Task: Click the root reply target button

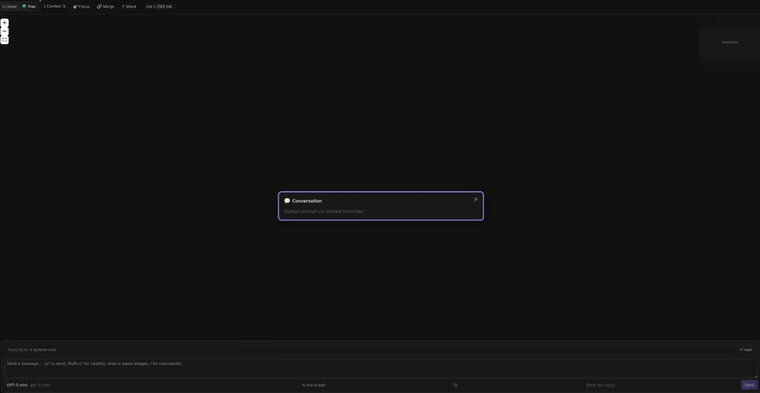Action: pyautogui.click(x=746, y=349)
